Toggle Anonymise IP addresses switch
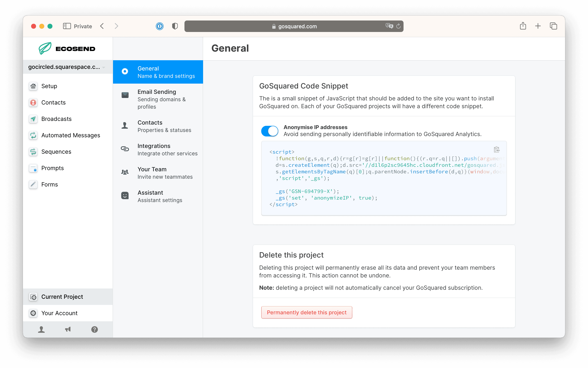This screenshot has height=368, width=588. [269, 131]
